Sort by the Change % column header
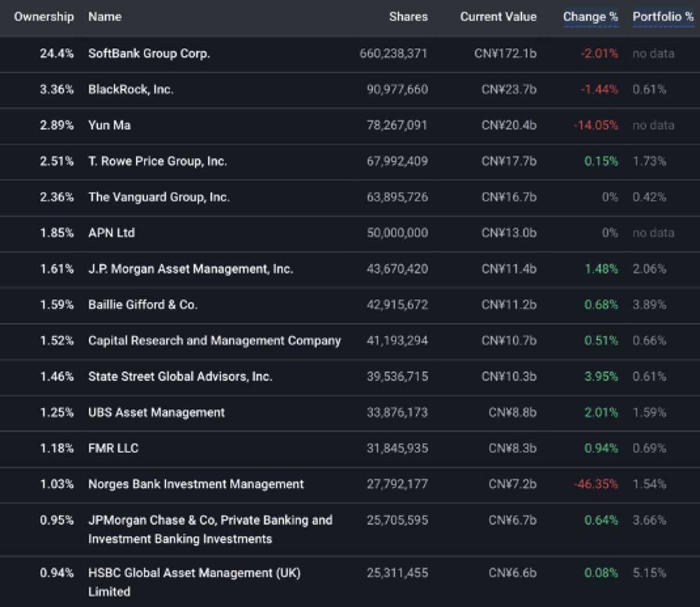The height and width of the screenshot is (607, 700). [590, 17]
